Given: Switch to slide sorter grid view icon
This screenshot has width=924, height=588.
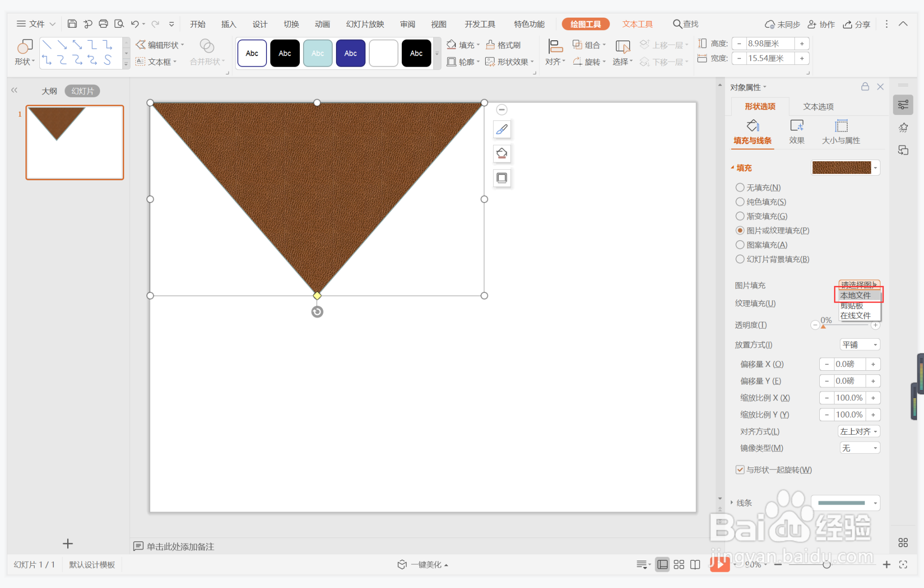Looking at the screenshot, I should point(679,564).
